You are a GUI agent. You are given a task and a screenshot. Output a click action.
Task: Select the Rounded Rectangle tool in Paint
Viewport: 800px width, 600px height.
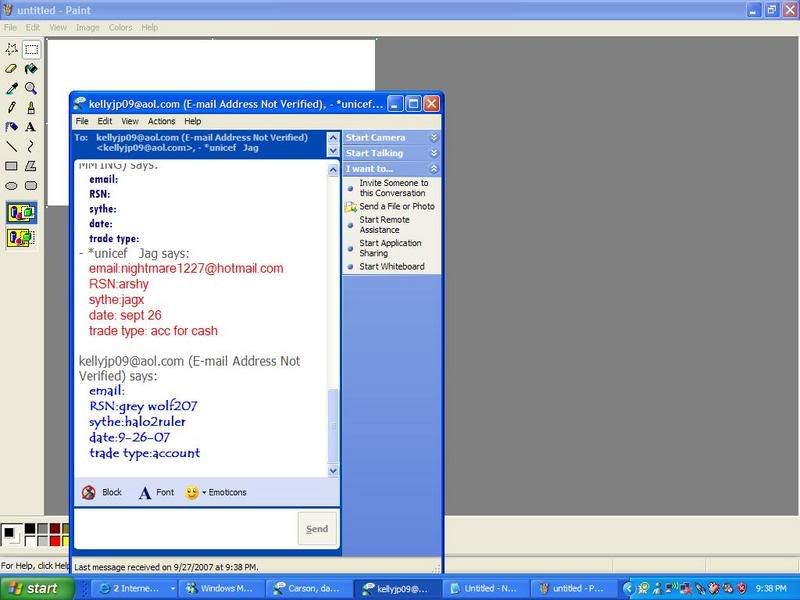click(x=31, y=186)
